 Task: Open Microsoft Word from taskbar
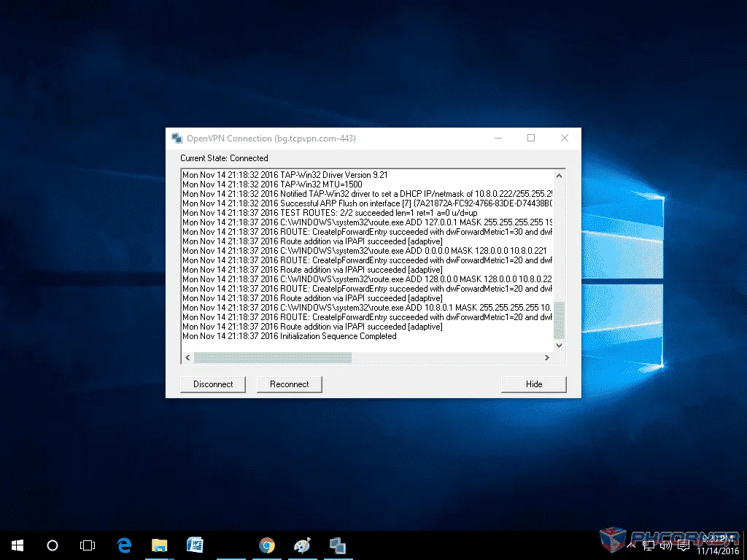pyautogui.click(x=195, y=545)
